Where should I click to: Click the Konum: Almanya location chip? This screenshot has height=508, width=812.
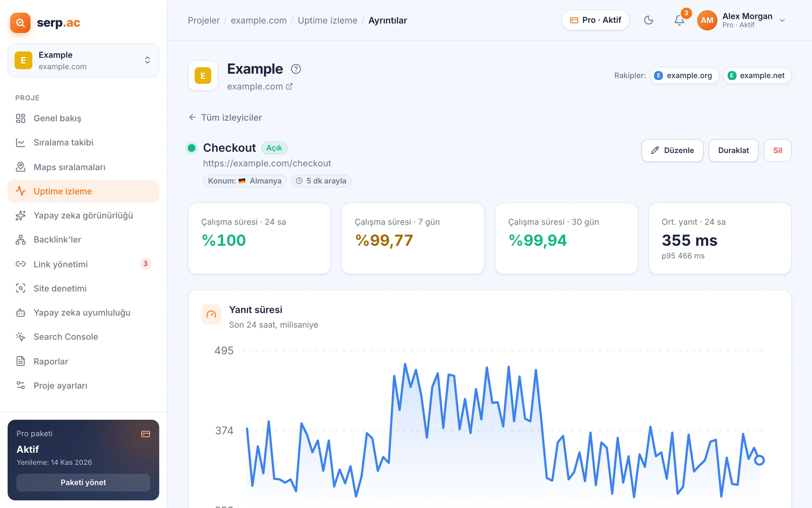(245, 181)
